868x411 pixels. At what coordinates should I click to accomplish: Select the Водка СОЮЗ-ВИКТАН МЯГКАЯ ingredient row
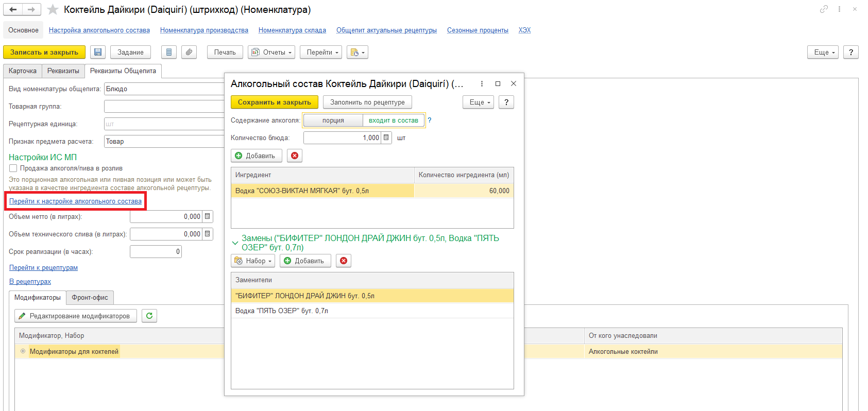(372, 191)
